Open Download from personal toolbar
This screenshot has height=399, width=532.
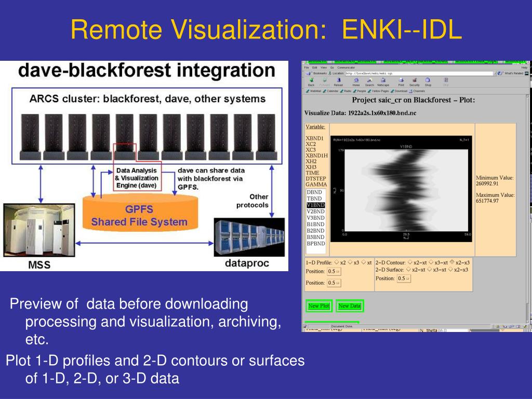(398, 91)
